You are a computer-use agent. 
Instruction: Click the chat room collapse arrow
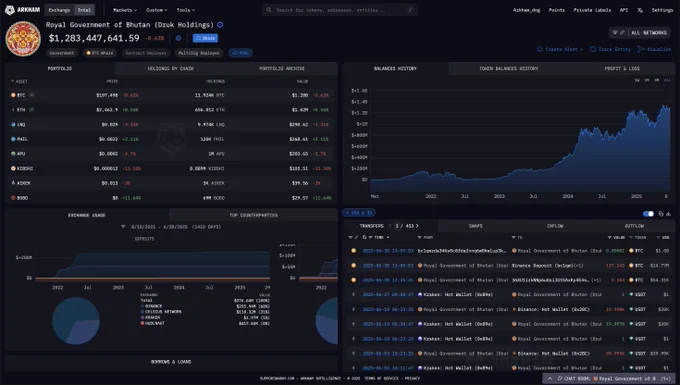(x=550, y=378)
